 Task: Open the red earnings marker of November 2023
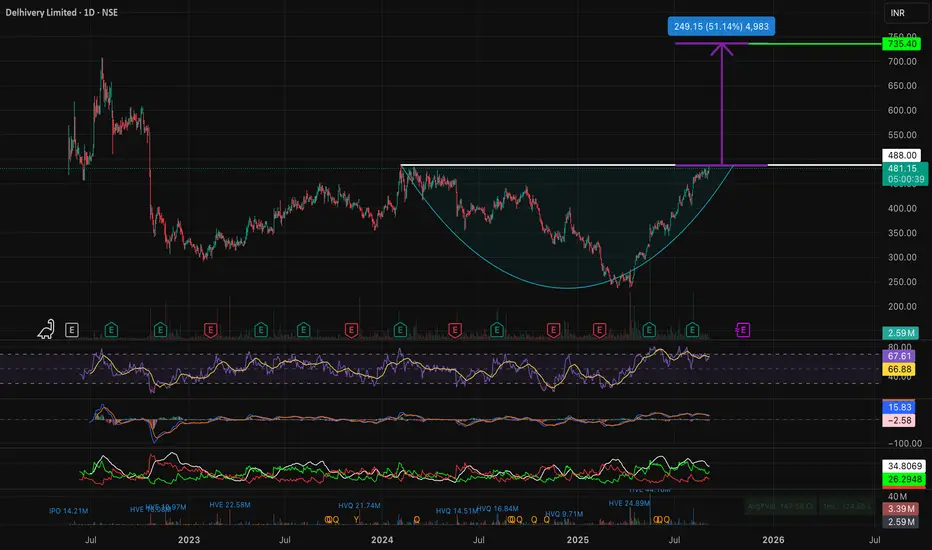[x=351, y=329]
